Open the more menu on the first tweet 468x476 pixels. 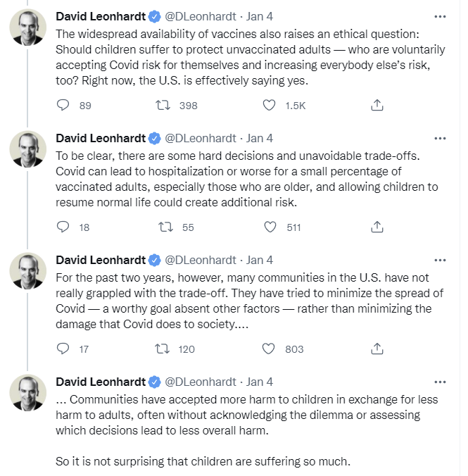click(x=440, y=16)
